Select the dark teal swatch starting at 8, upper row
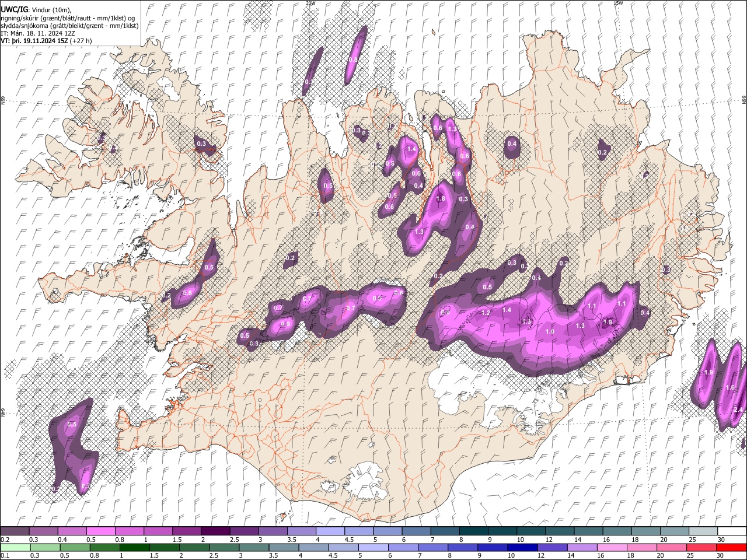Screen dimensions: 747x560 click(473, 531)
